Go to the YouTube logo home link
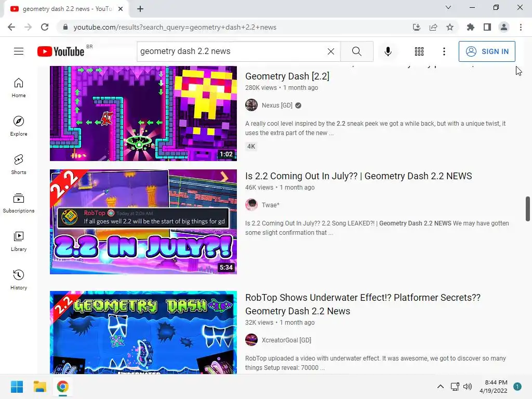The width and height of the screenshot is (532, 399). coord(61,51)
